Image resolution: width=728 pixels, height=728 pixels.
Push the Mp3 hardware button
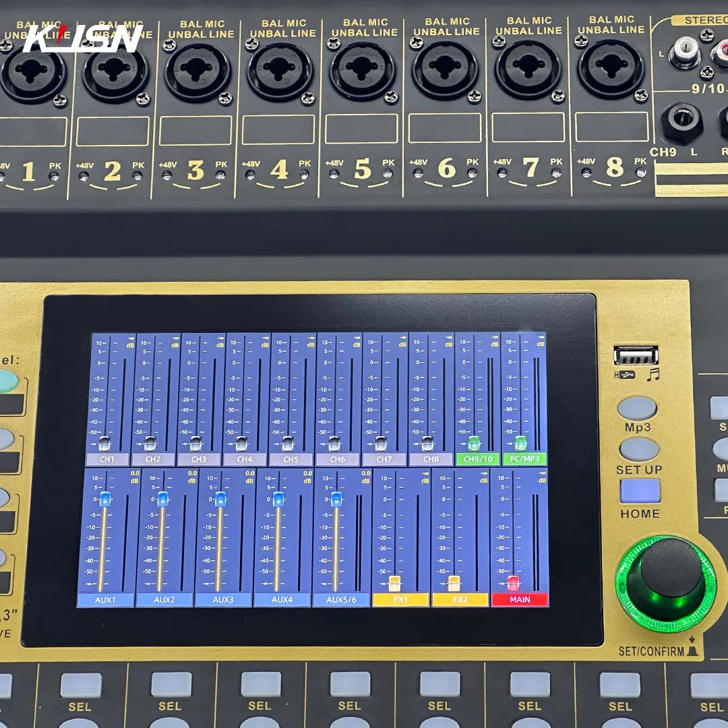[x=637, y=408]
